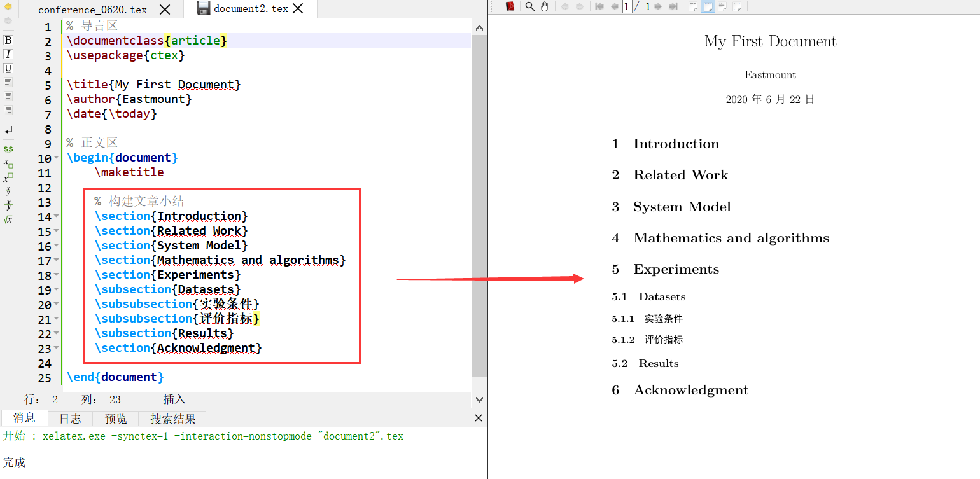980x479 pixels.
Task: Select the align left icon
Action: click(8, 82)
